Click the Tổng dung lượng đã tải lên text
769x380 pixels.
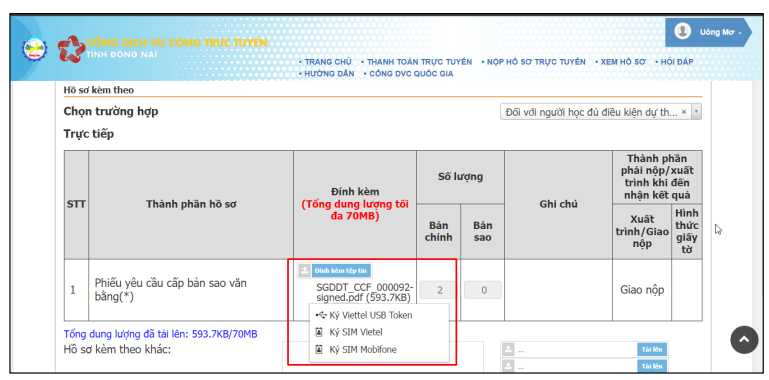click(x=160, y=334)
